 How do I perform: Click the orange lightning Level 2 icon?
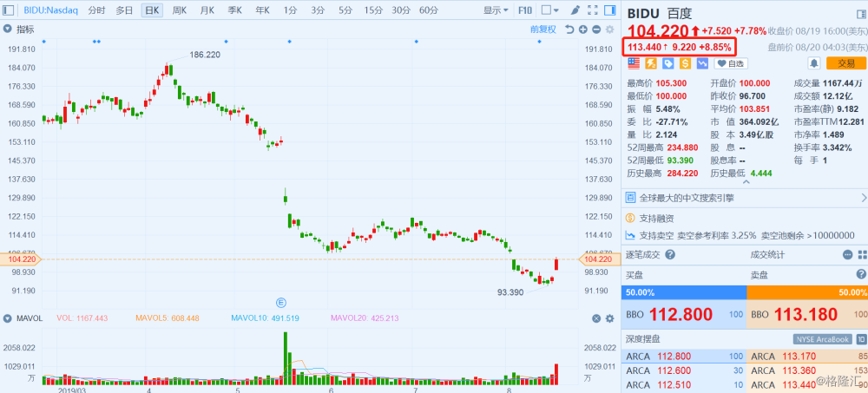pyautogui.click(x=651, y=63)
